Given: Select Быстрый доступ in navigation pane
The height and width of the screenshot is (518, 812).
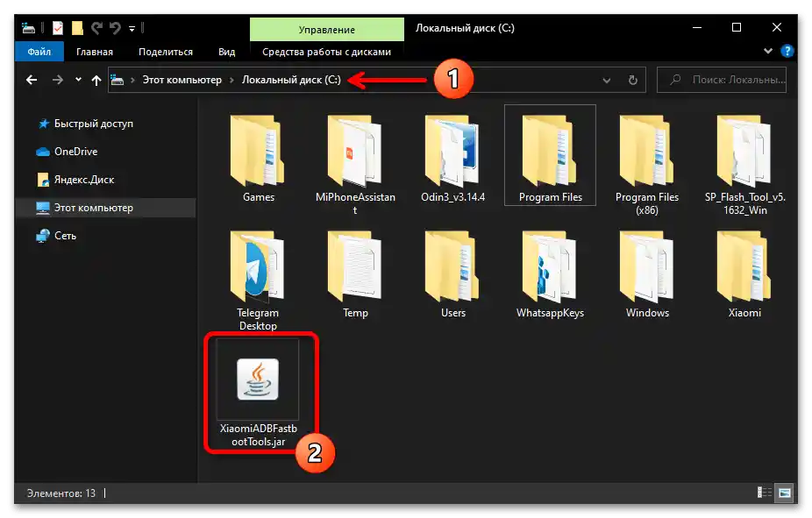Looking at the screenshot, I should pos(94,124).
